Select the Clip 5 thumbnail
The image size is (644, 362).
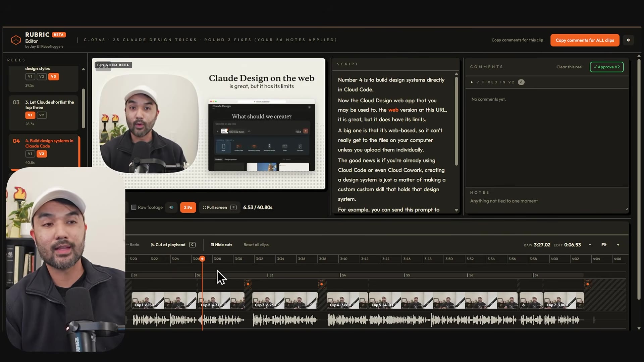pyautogui.click(x=443, y=300)
